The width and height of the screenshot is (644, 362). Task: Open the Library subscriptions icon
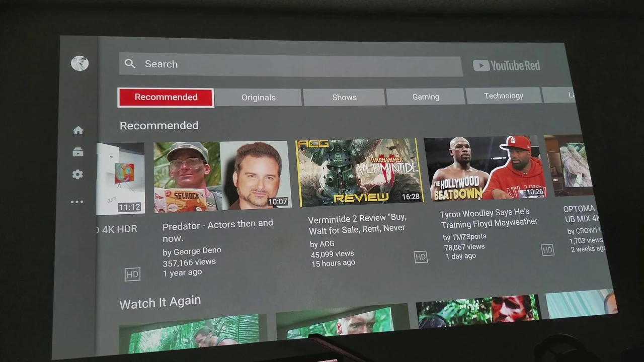(78, 152)
